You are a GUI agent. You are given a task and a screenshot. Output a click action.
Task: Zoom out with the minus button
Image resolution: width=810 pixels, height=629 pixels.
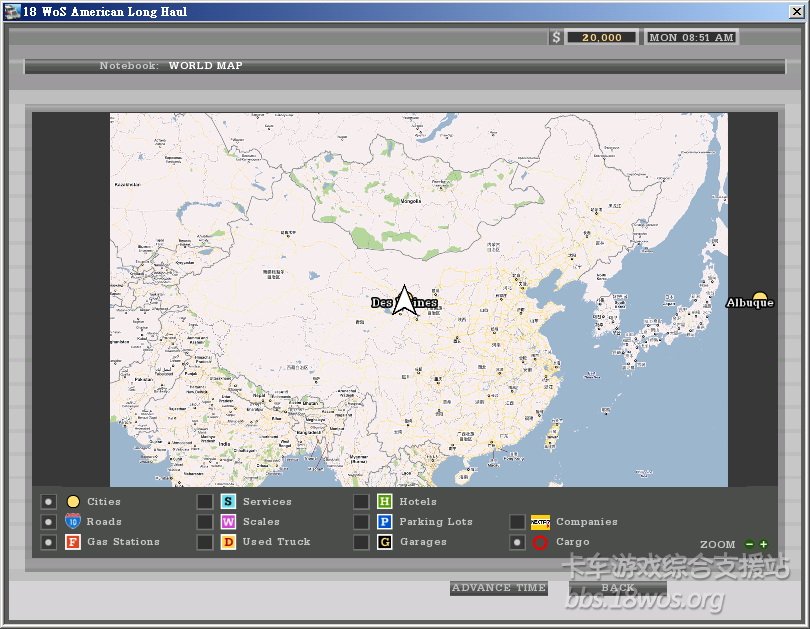[x=750, y=545]
